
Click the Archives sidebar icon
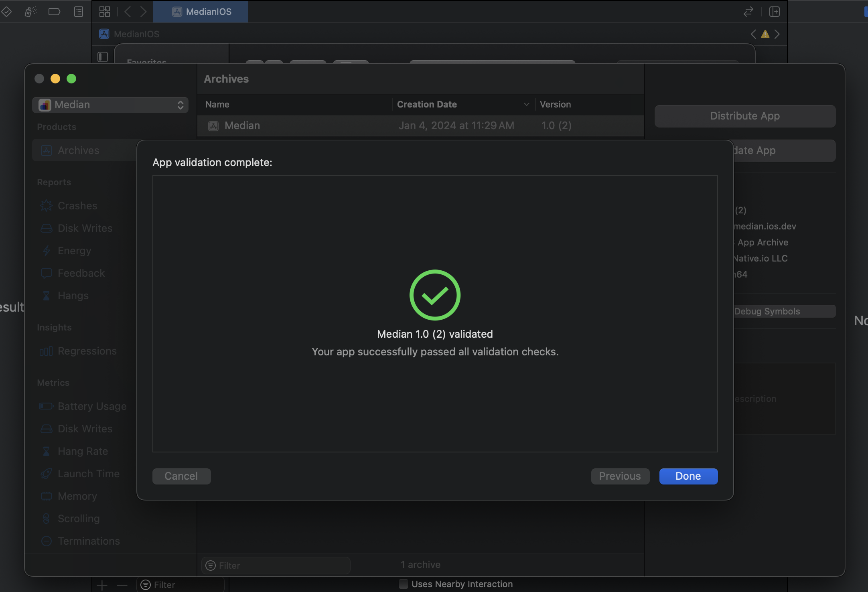47,150
